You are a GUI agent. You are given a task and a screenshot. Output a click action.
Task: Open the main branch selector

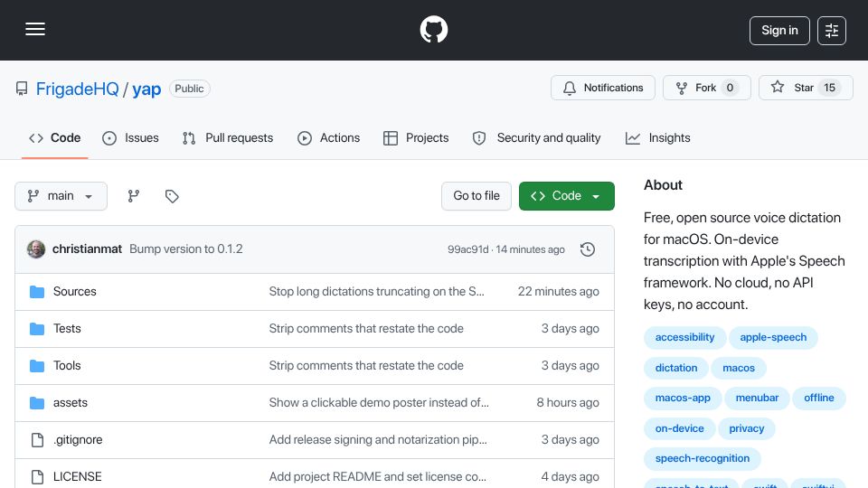(x=61, y=196)
